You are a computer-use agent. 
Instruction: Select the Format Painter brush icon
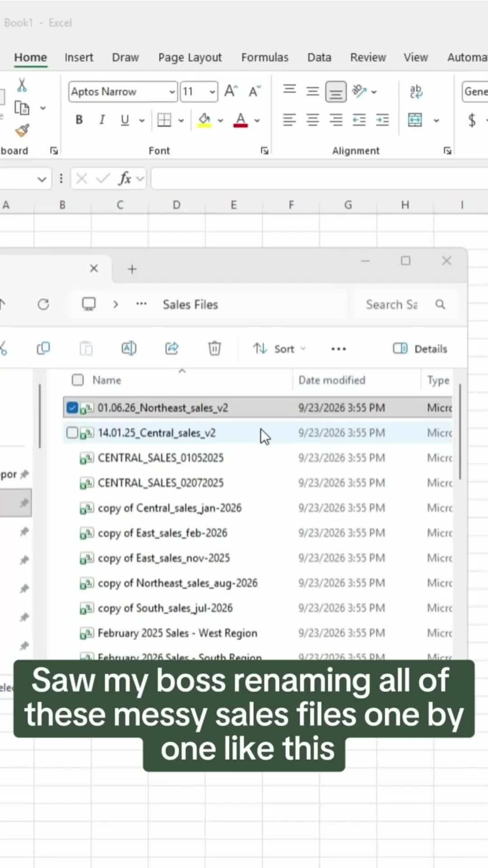22,131
